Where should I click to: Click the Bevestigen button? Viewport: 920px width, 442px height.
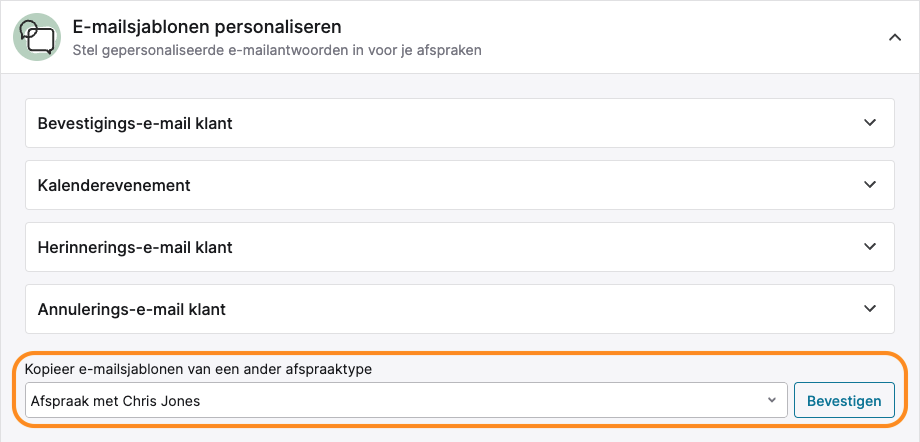pyautogui.click(x=844, y=400)
